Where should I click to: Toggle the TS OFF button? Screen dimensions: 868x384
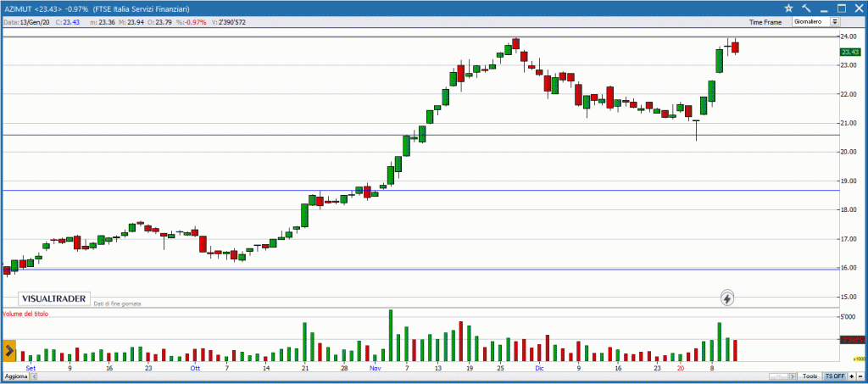click(x=835, y=376)
